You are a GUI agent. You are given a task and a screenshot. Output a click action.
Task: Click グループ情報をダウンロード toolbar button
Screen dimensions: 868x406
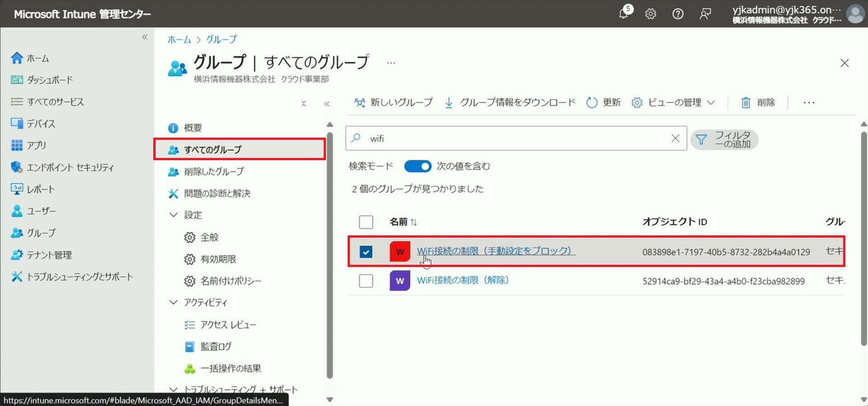(x=510, y=102)
